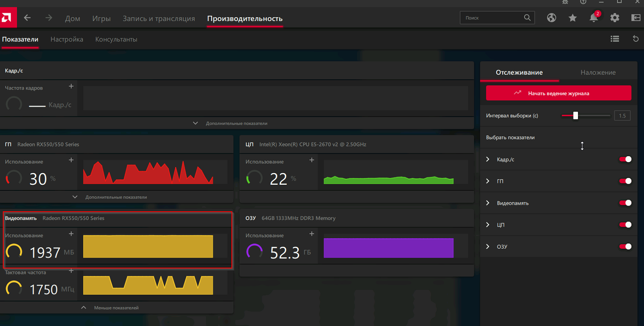Expand Кадр./с metrics chevron in sidebar
This screenshot has width=644, height=326.
[488, 159]
